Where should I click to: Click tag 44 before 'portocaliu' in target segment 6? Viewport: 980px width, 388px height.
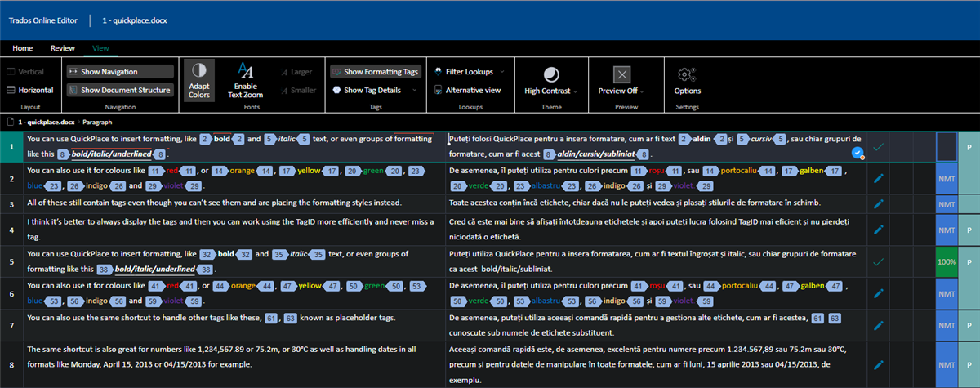(710, 287)
